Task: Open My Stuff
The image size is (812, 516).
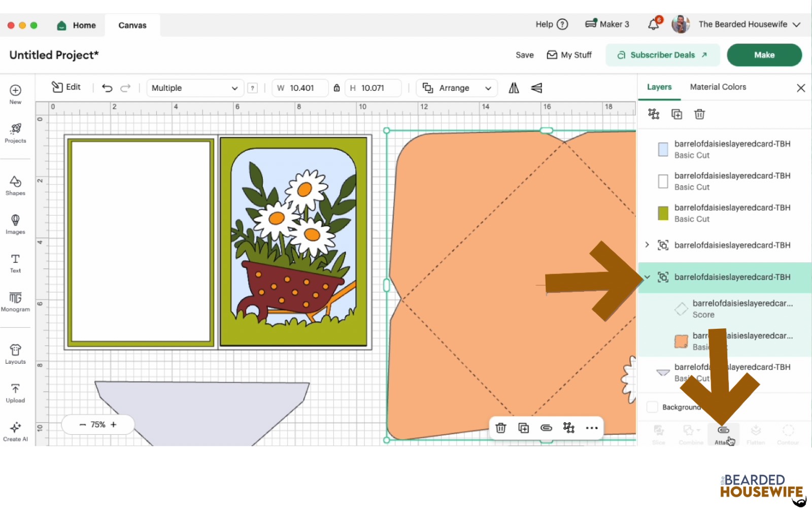Action: [x=569, y=55]
